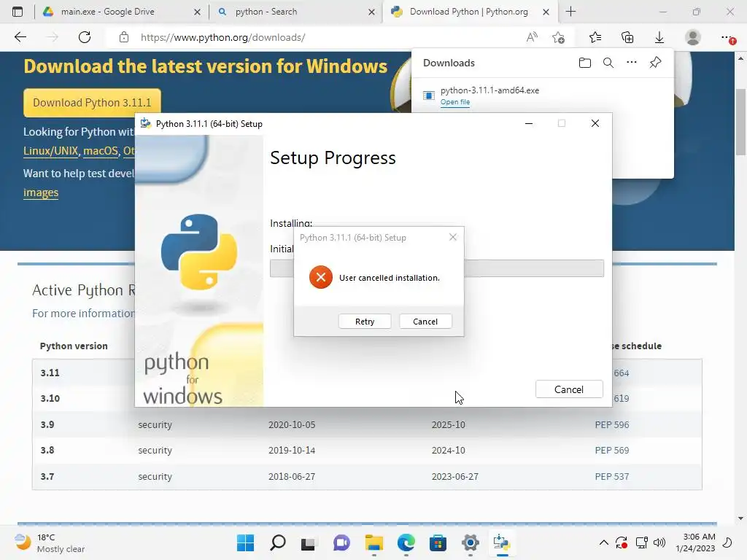Screen dimensions: 747x560
Task: Minimize the Python Setup window
Action: (x=529, y=123)
